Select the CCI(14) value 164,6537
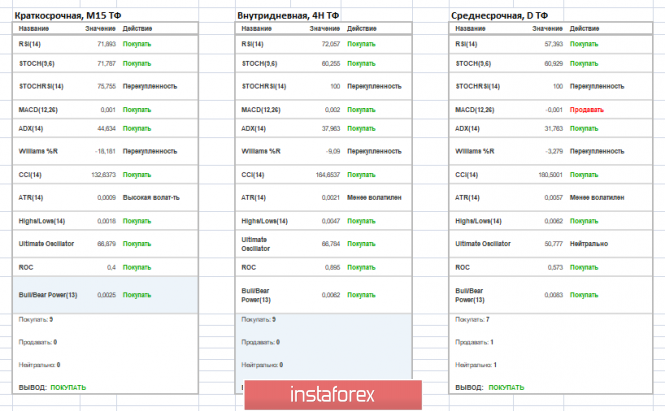This screenshot has height=411, width=665. point(328,175)
